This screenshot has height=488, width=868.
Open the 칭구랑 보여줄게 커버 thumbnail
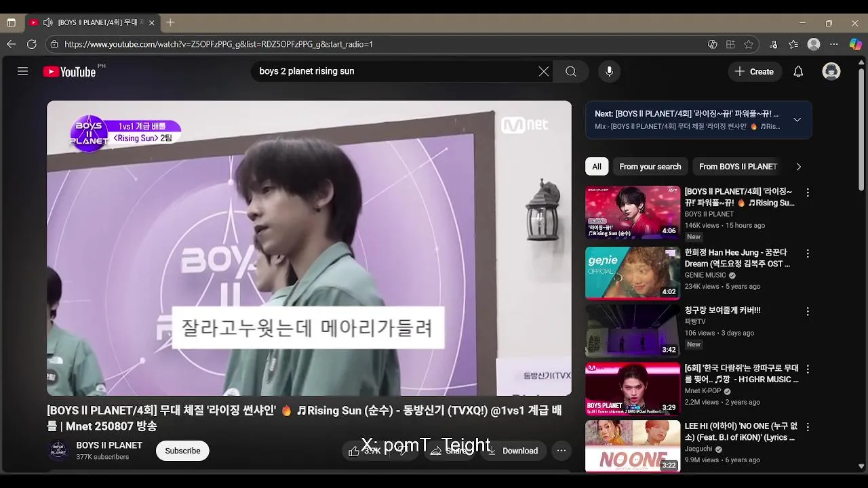[633, 331]
